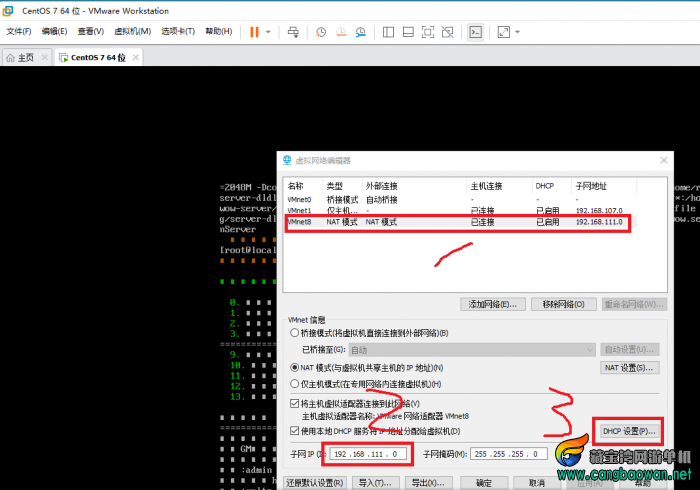Image resolution: width=700 pixels, height=490 pixels.
Task: Click the NAT 设置(S)... button
Action: [x=629, y=368]
